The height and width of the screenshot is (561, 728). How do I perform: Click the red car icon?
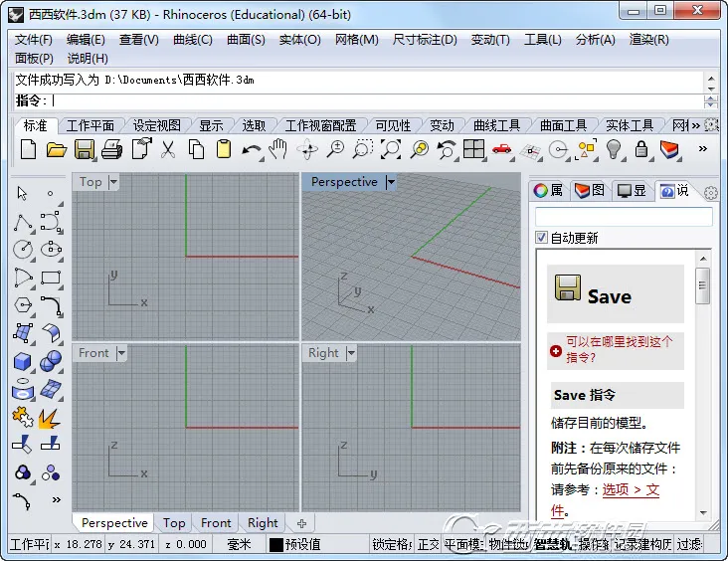[502, 149]
